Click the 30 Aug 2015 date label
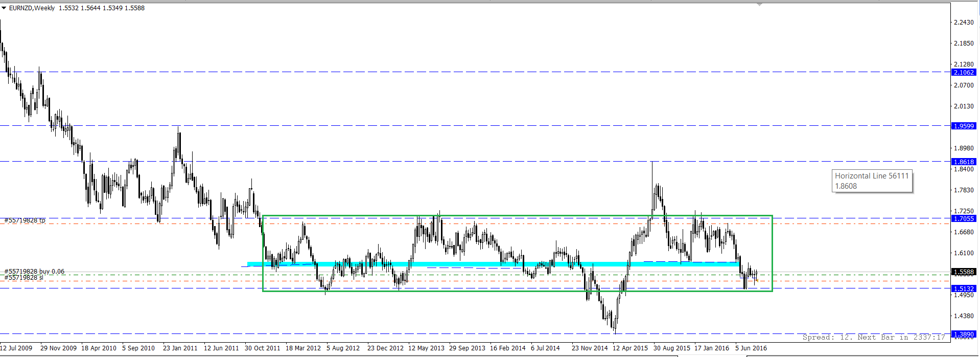This screenshot has height=357, width=980. (672, 348)
